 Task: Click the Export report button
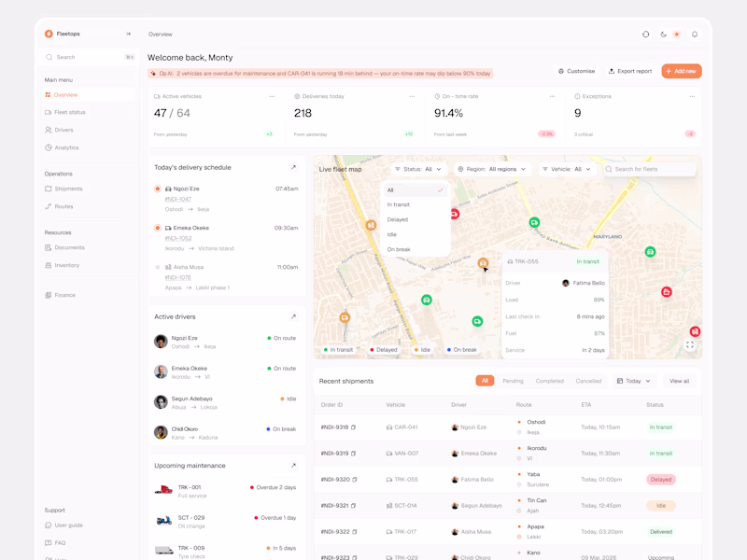(630, 71)
